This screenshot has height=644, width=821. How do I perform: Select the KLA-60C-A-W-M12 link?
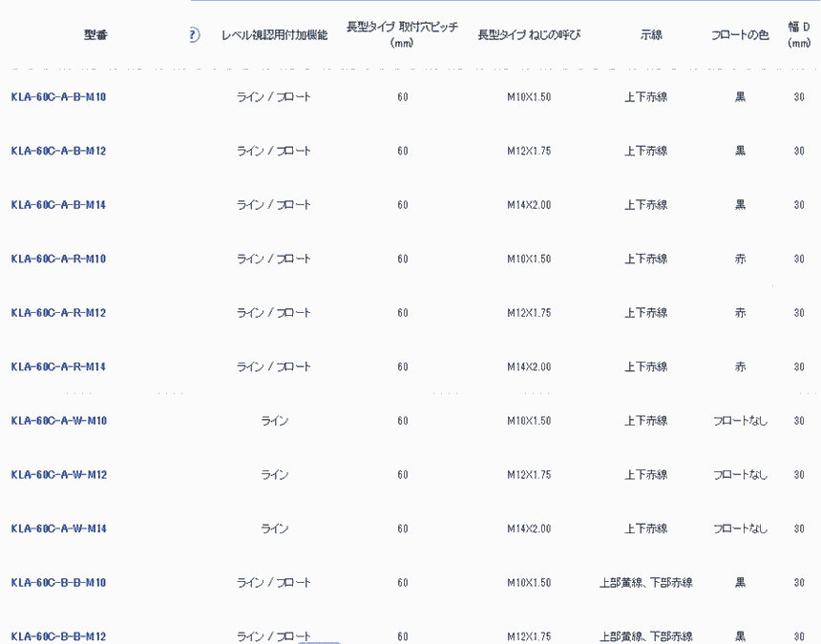tap(58, 474)
